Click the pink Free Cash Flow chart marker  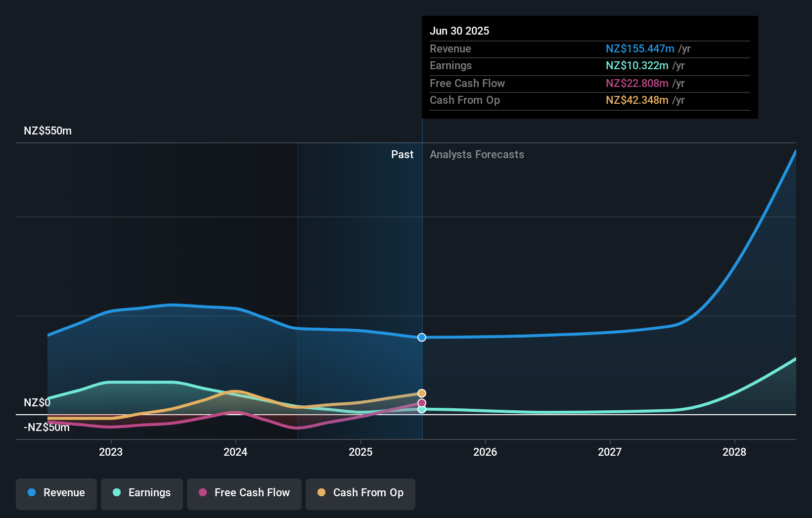tap(421, 403)
